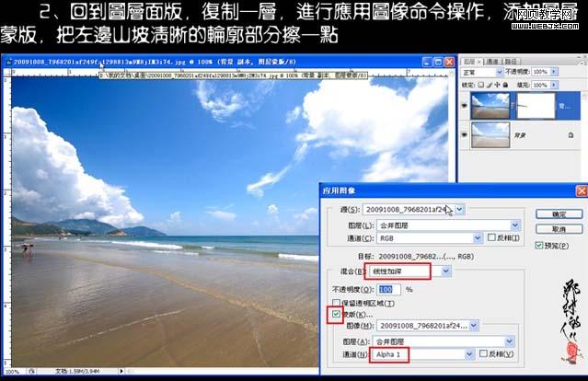Click the 目标 target file name text
Viewport: 588px width, 381px height.
pos(426,257)
